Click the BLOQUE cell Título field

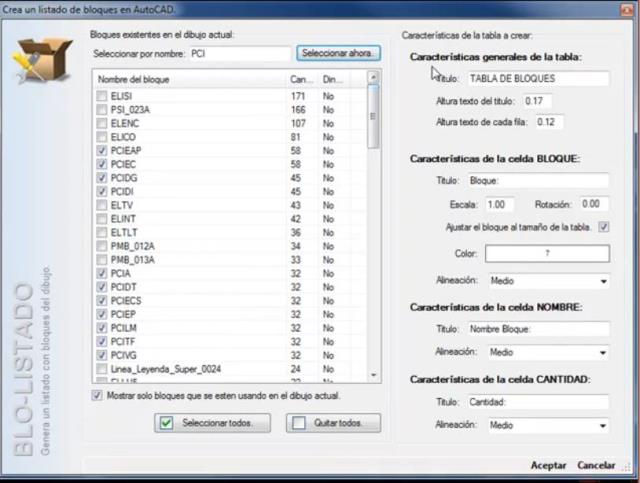538,180
